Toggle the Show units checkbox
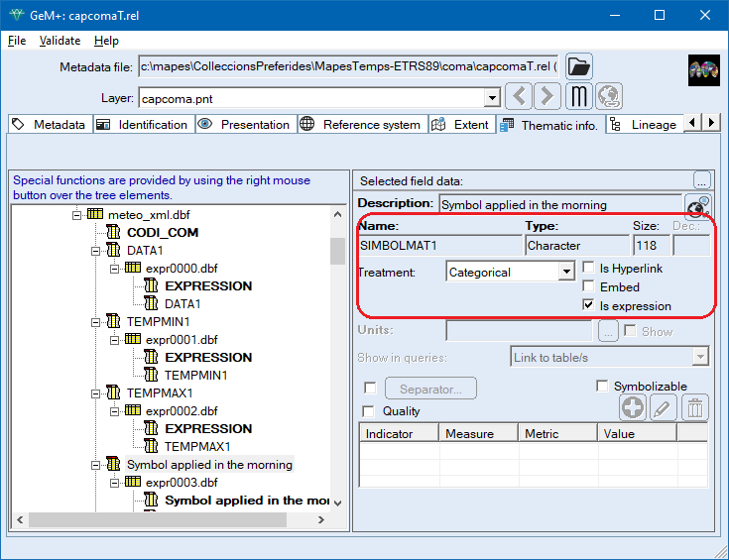729x560 pixels. 630,330
